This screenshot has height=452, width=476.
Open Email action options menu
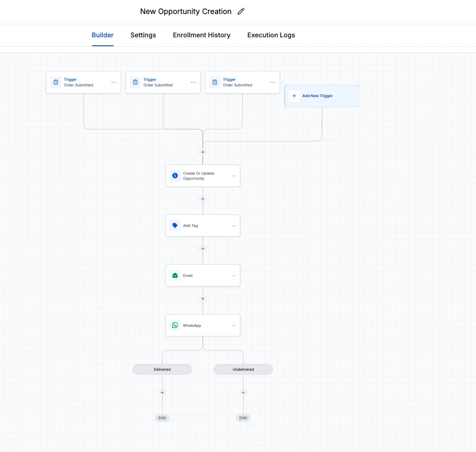[234, 276]
